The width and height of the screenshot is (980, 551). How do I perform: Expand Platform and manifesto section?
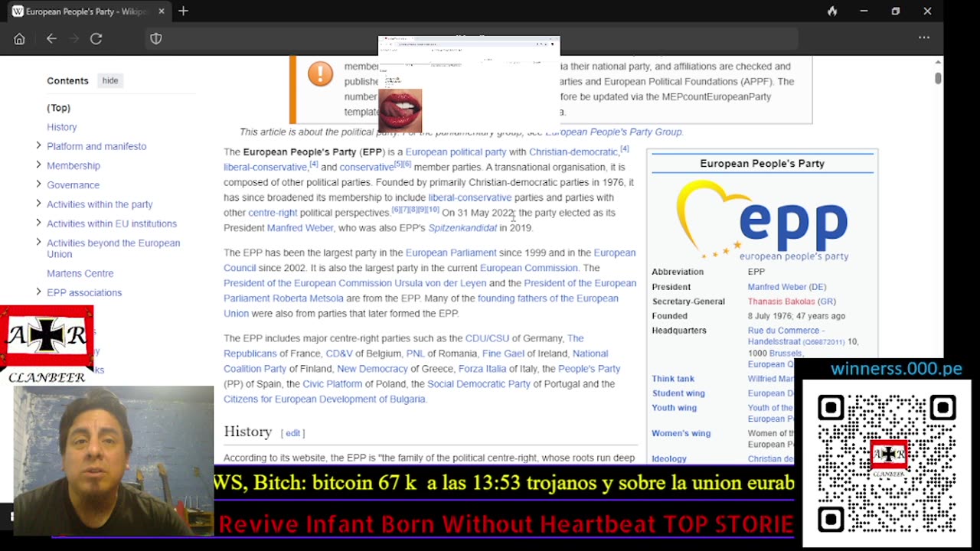pos(38,145)
